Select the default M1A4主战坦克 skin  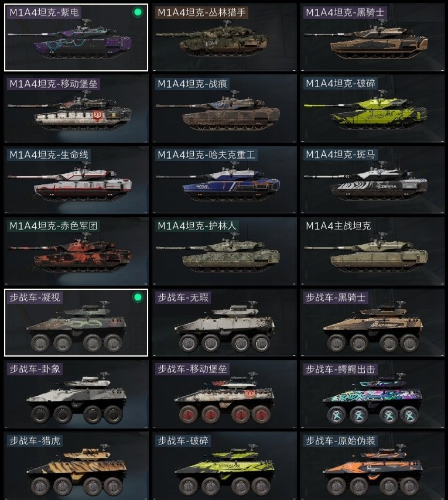tap(372, 251)
